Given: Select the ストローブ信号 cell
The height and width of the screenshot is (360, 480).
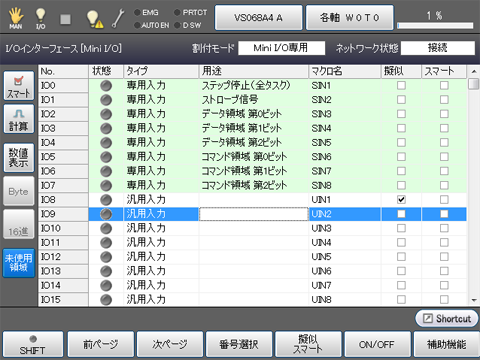Looking at the screenshot, I should [254, 100].
